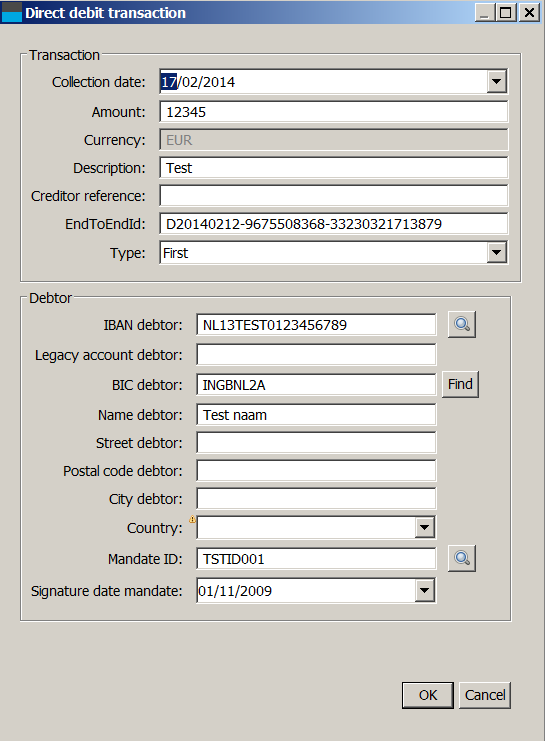Image resolution: width=545 pixels, height=741 pixels.
Task: Cancel the direct debit dialog
Action: coord(485,695)
